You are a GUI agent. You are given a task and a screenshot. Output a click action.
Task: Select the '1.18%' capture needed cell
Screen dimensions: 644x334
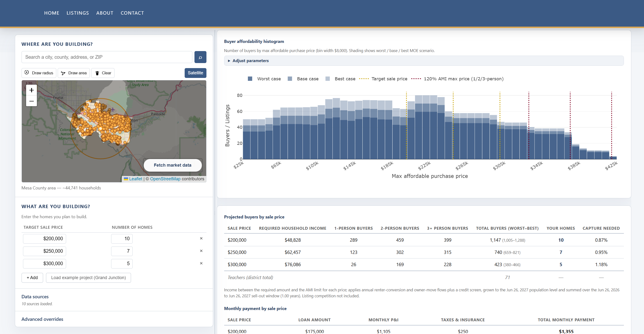click(x=601, y=265)
